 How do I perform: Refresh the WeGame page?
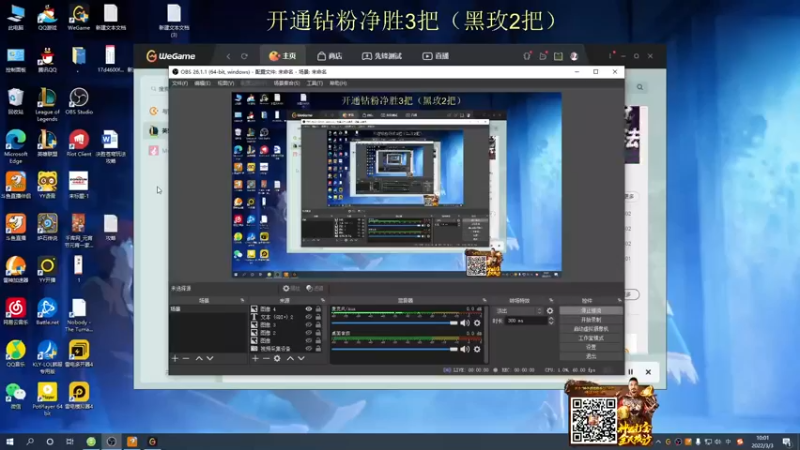(244, 56)
